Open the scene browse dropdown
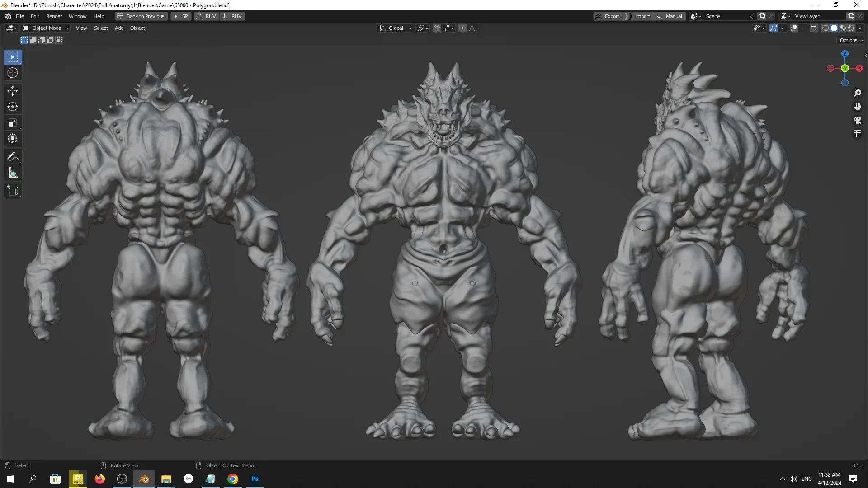Image resolution: width=868 pixels, height=488 pixels. (696, 16)
